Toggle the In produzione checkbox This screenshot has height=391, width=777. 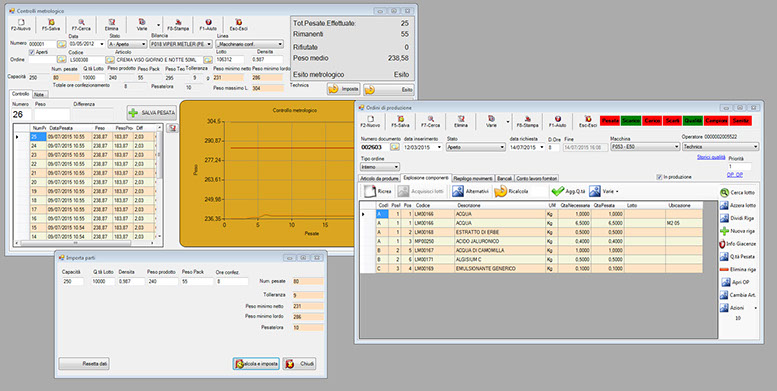point(659,177)
